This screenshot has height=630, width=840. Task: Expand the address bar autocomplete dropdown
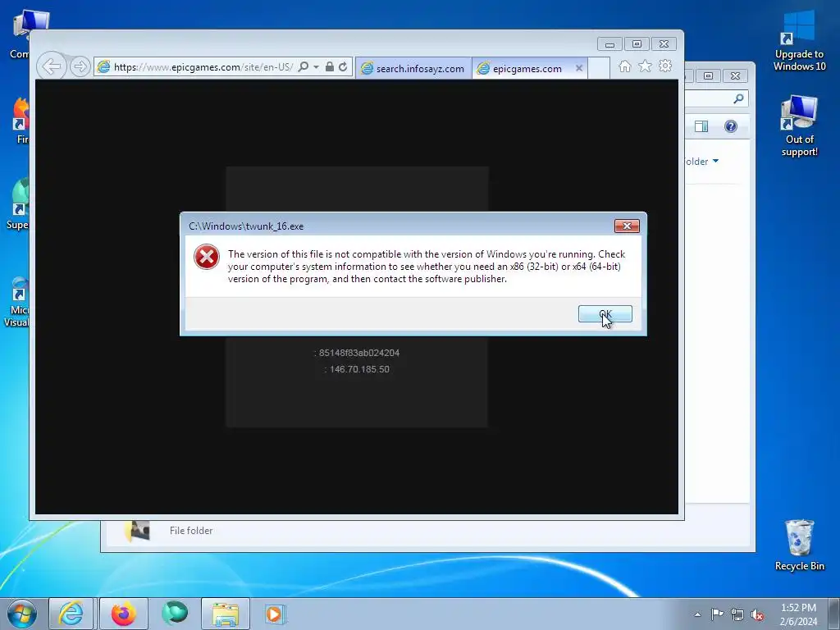(316, 66)
